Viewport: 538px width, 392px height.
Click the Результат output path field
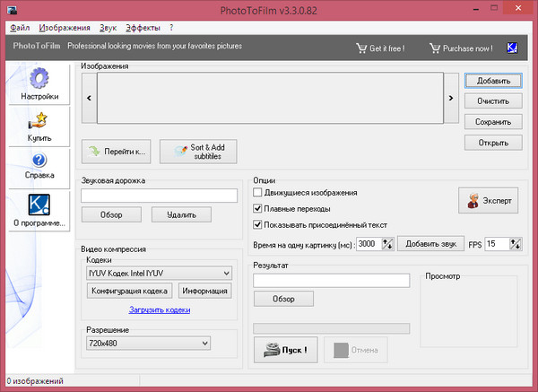[331, 280]
